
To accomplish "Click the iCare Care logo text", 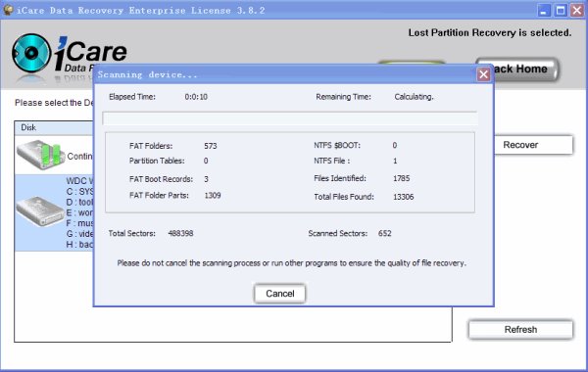I will coord(91,51).
